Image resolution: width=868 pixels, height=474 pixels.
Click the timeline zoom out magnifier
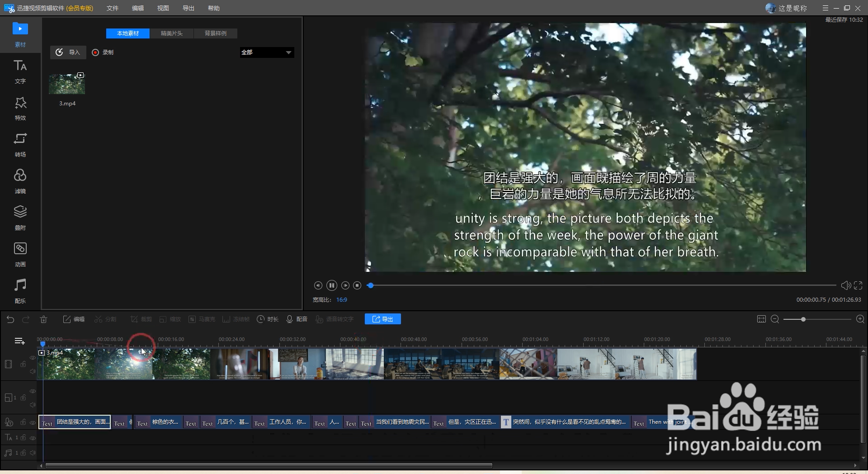click(775, 319)
